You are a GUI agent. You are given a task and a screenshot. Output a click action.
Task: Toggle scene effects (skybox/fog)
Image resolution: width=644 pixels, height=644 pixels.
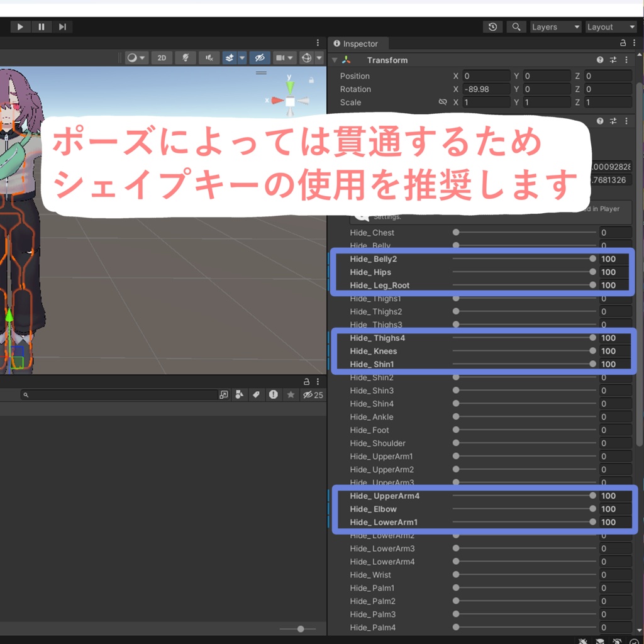point(230,58)
